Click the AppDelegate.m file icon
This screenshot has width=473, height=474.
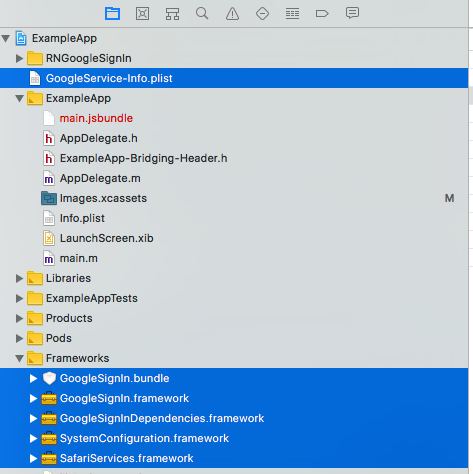pyautogui.click(x=49, y=178)
